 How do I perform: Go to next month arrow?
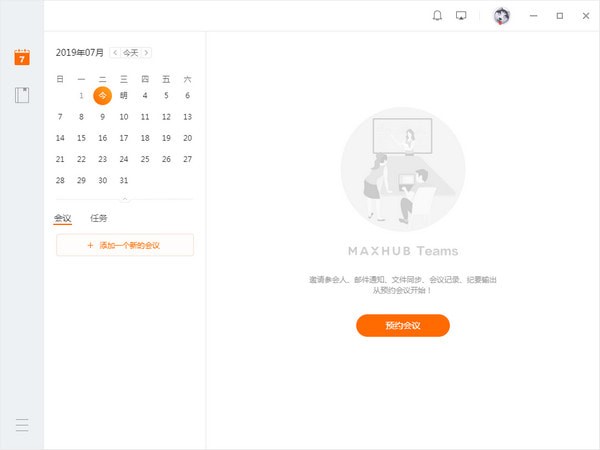[x=147, y=53]
